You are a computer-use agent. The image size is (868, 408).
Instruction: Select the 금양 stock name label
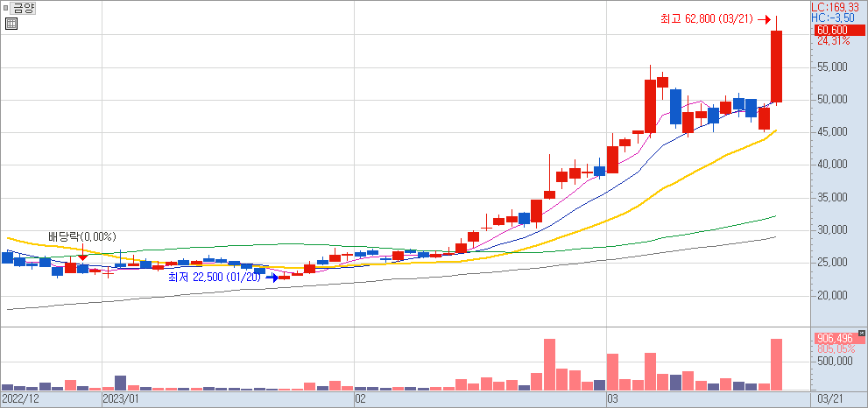click(x=24, y=8)
